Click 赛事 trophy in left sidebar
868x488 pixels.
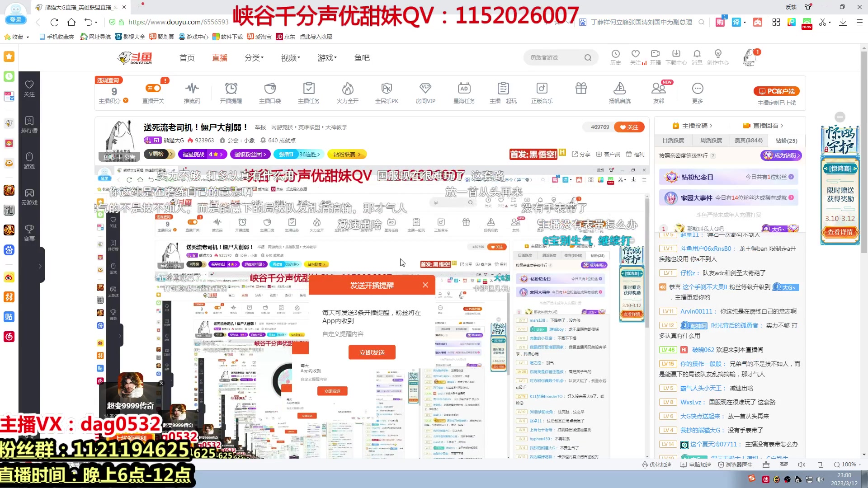click(29, 233)
